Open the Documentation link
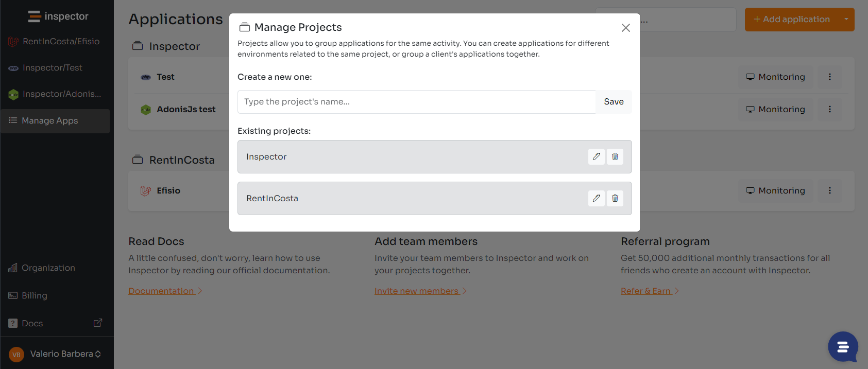This screenshot has height=369, width=868. (x=161, y=290)
